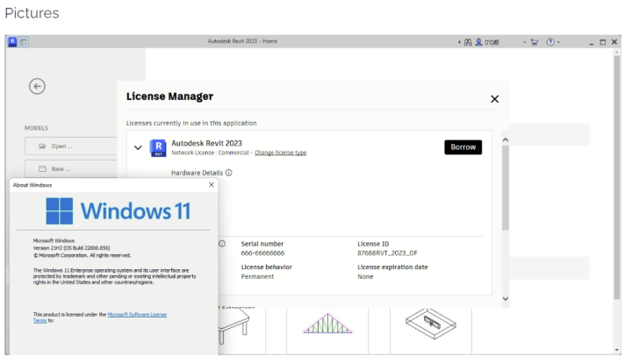632x364 pixels.
Task: Click the user sign-in profile icon
Action: [x=478, y=41]
